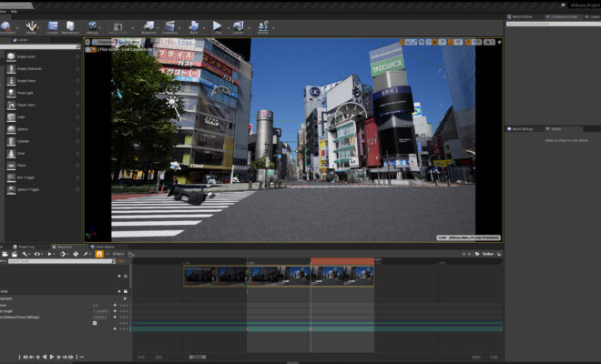Click the Place Actors search field
Image resolution: width=601 pixels, height=364 pixels.
pyautogui.click(x=38, y=46)
